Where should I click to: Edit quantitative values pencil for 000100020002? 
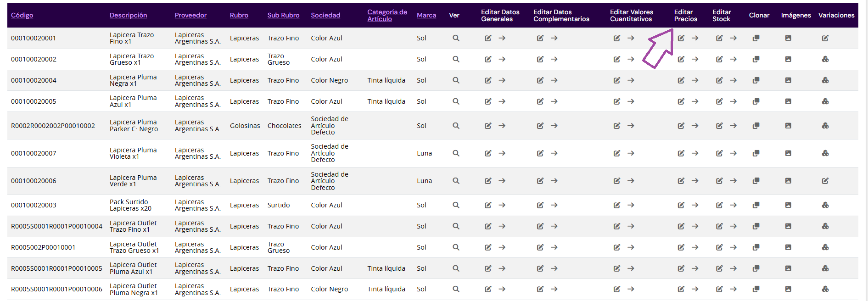click(x=617, y=59)
